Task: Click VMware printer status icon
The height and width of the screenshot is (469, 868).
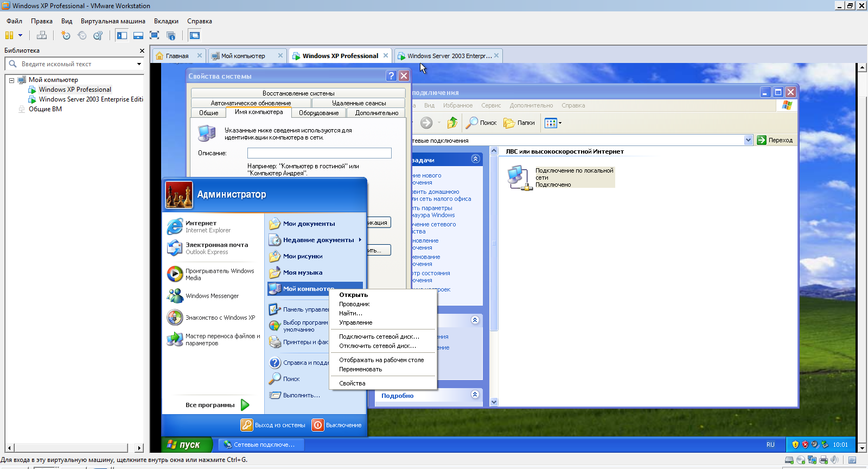Action: (824, 460)
